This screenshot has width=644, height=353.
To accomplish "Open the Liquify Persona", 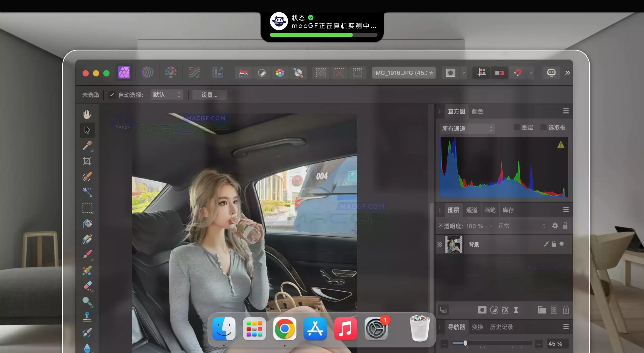I will pos(147,73).
